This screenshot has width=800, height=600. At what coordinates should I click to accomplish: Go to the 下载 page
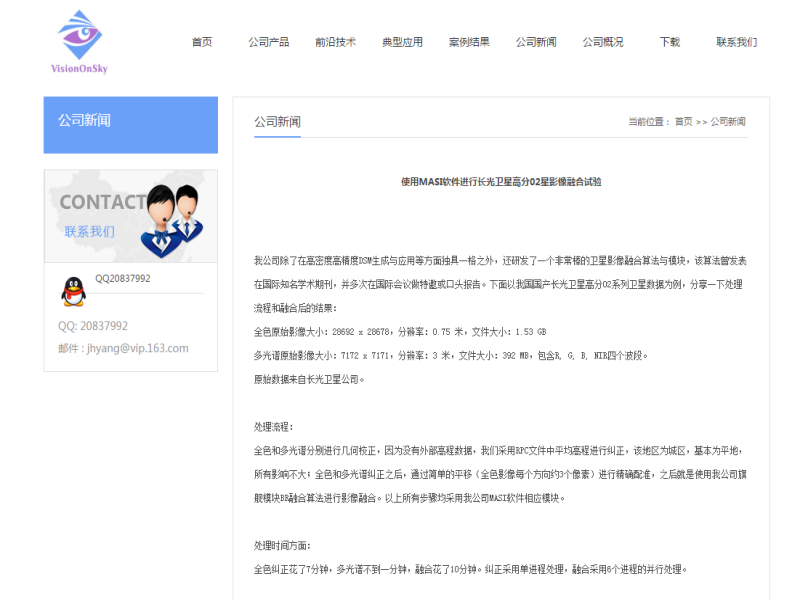click(x=669, y=42)
